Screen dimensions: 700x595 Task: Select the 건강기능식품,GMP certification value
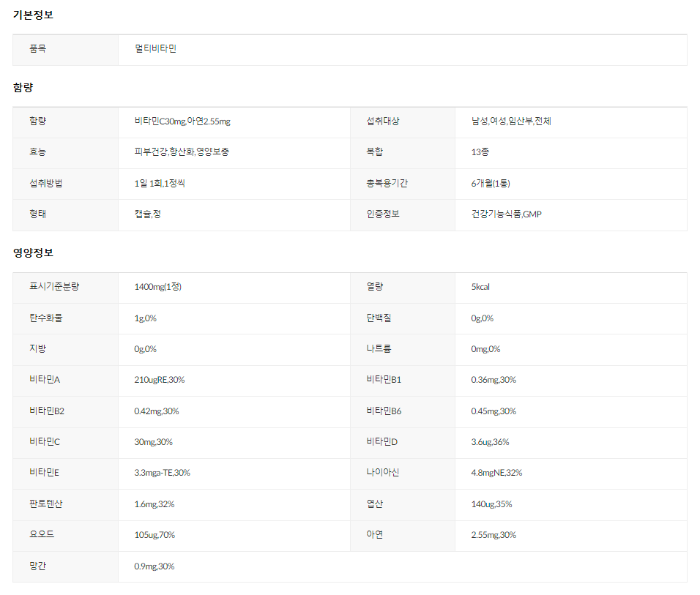[506, 214]
